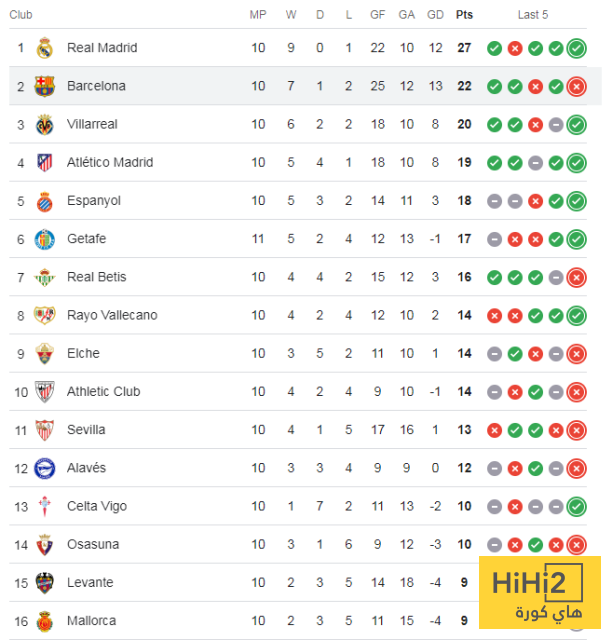This screenshot has height=640, width=612.
Task: Open the Celta Vigo team link
Action: click(x=97, y=506)
